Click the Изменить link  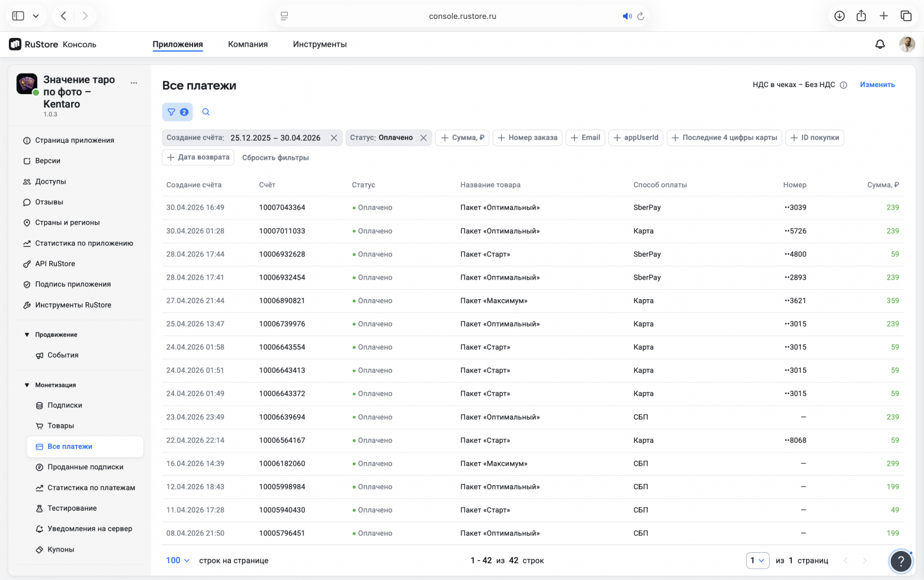pos(877,85)
